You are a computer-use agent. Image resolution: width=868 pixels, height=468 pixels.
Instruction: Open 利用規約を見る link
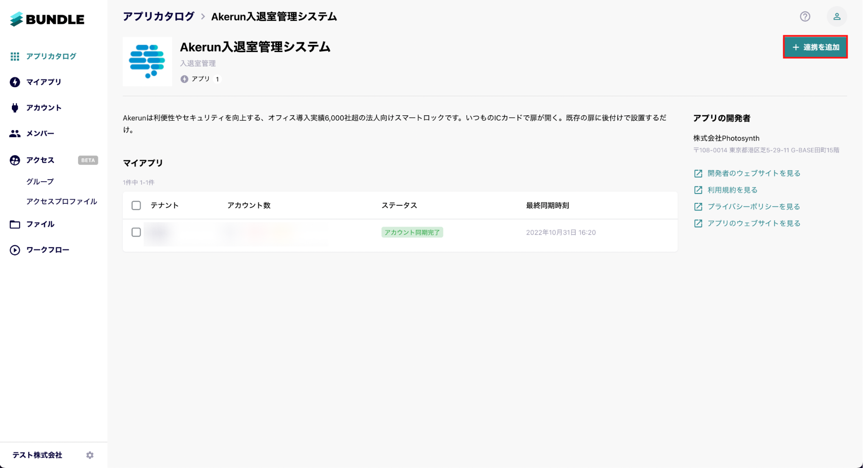pyautogui.click(x=732, y=190)
